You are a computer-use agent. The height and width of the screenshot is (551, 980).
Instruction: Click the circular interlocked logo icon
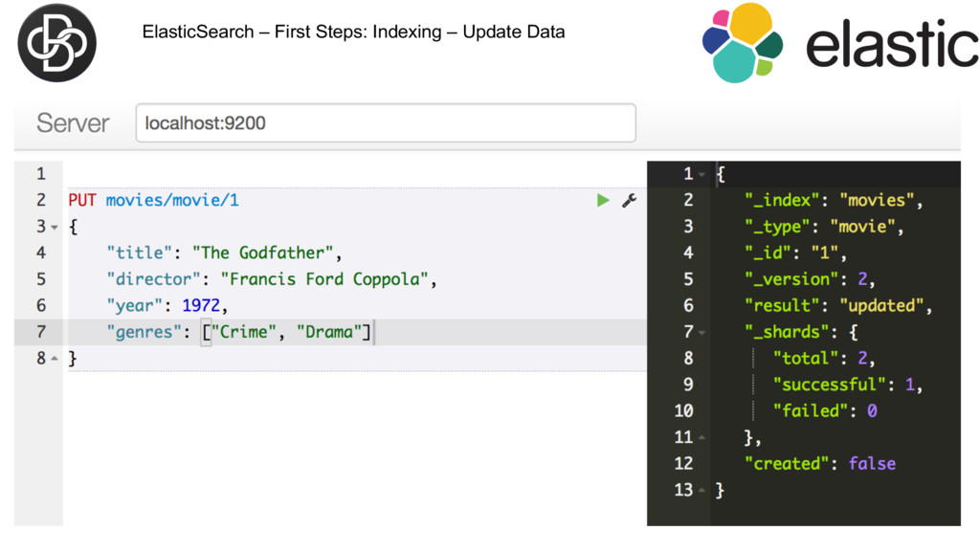(x=56, y=42)
